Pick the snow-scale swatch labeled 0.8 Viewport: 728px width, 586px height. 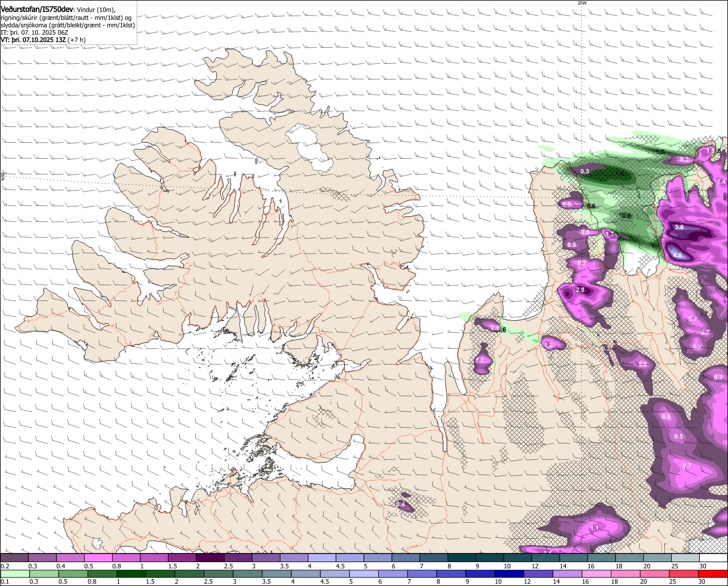[126, 558]
